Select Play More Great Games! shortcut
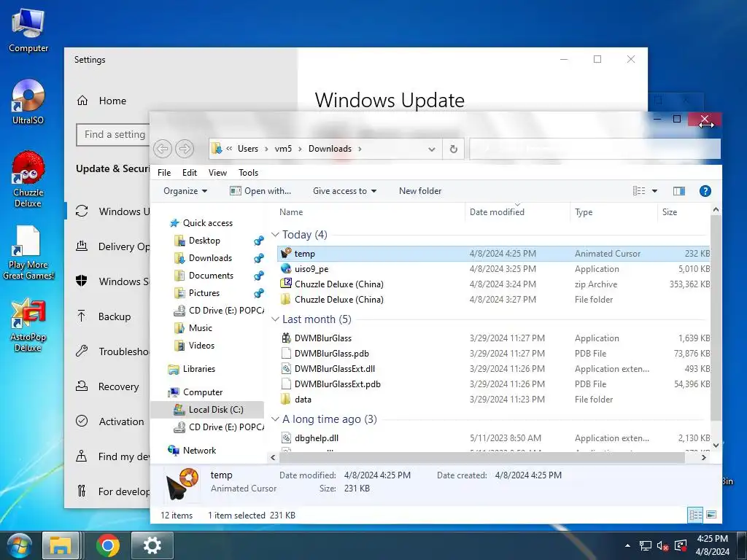747x560 pixels. 28,252
